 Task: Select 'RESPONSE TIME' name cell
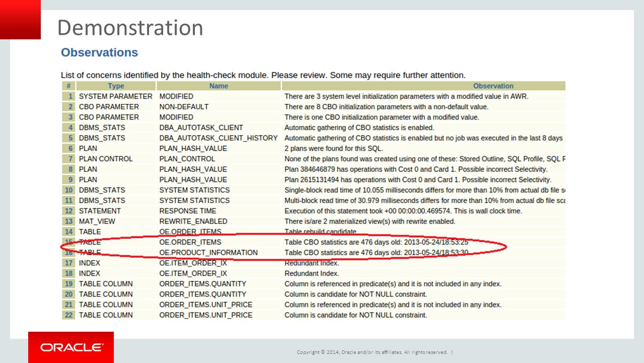point(219,211)
